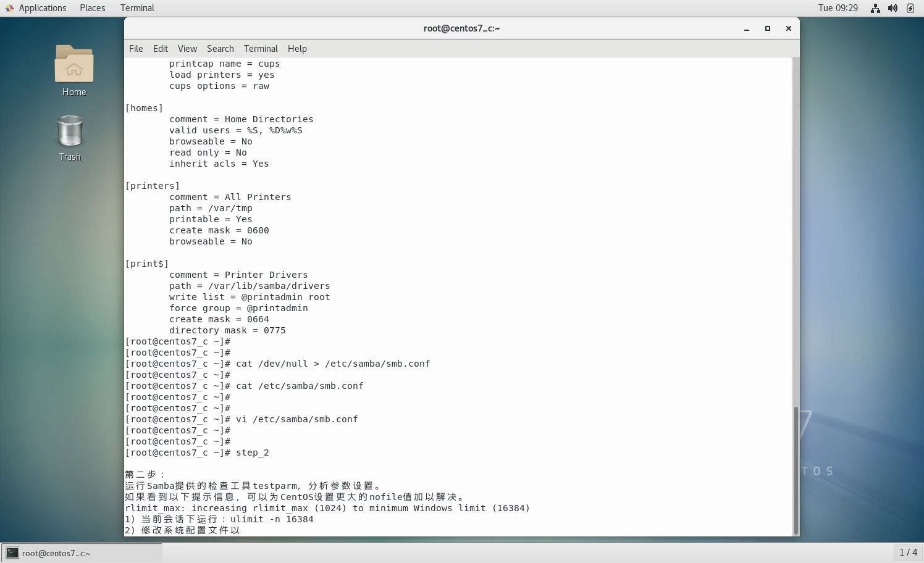
Task: Open the File menu in terminal
Action: (136, 49)
